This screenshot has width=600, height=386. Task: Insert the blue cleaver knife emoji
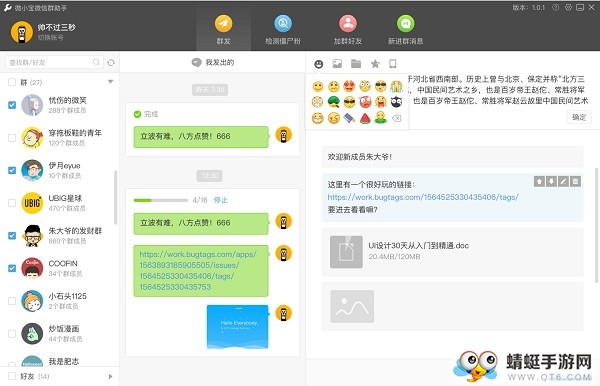coord(349,118)
